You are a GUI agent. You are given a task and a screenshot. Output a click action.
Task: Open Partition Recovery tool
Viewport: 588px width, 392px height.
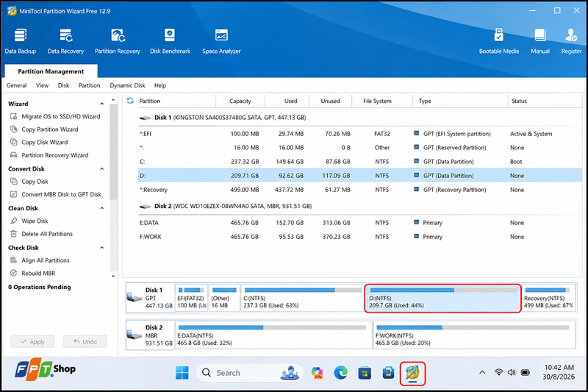[x=118, y=41]
